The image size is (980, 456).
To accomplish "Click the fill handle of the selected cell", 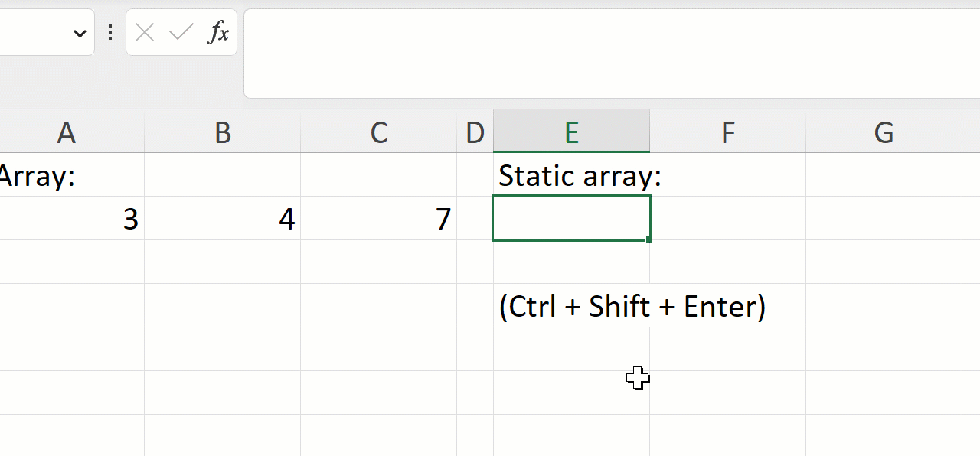I will click(x=649, y=239).
